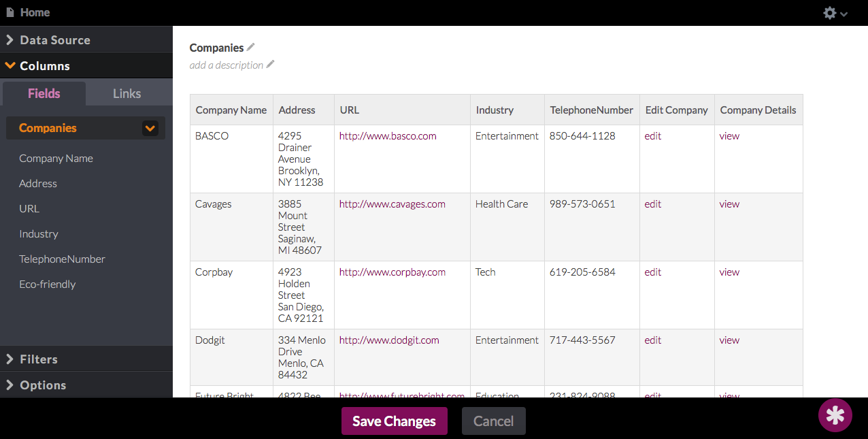Add the URL field from sidebar

tap(29, 208)
